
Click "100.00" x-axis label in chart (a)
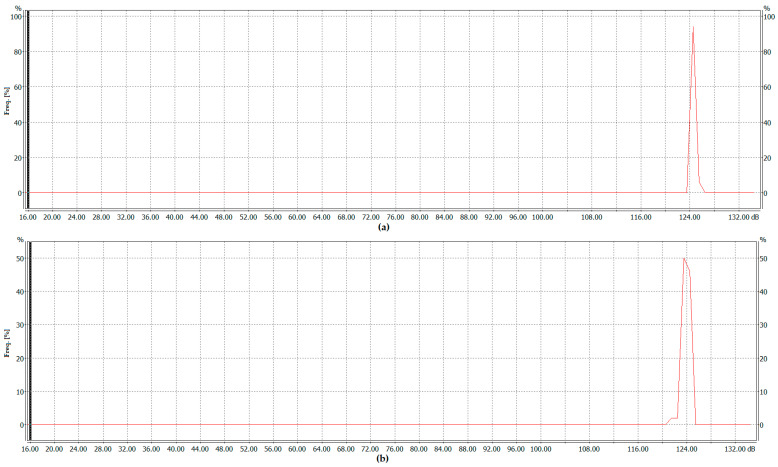543,217
